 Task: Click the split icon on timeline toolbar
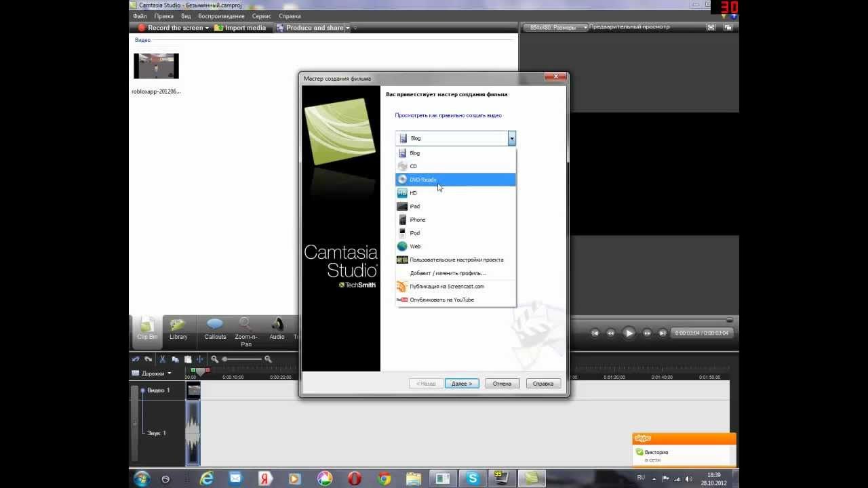(x=200, y=359)
